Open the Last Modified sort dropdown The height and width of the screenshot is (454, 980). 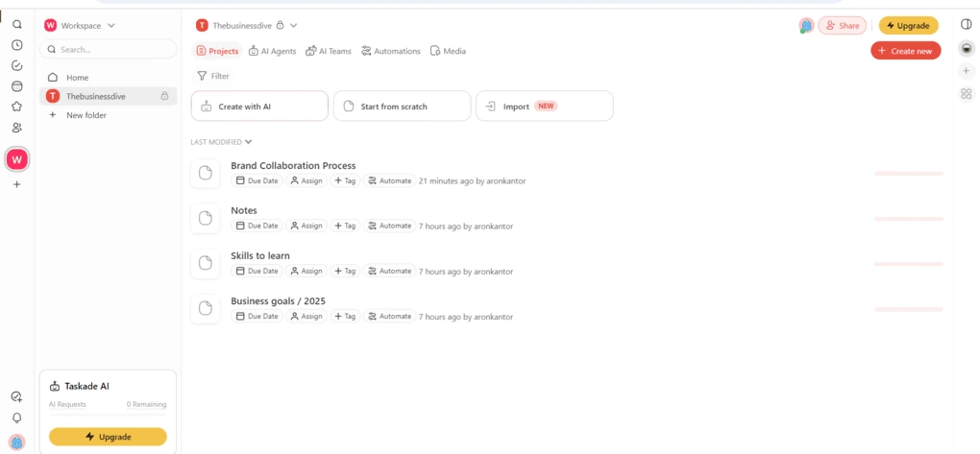(x=221, y=142)
